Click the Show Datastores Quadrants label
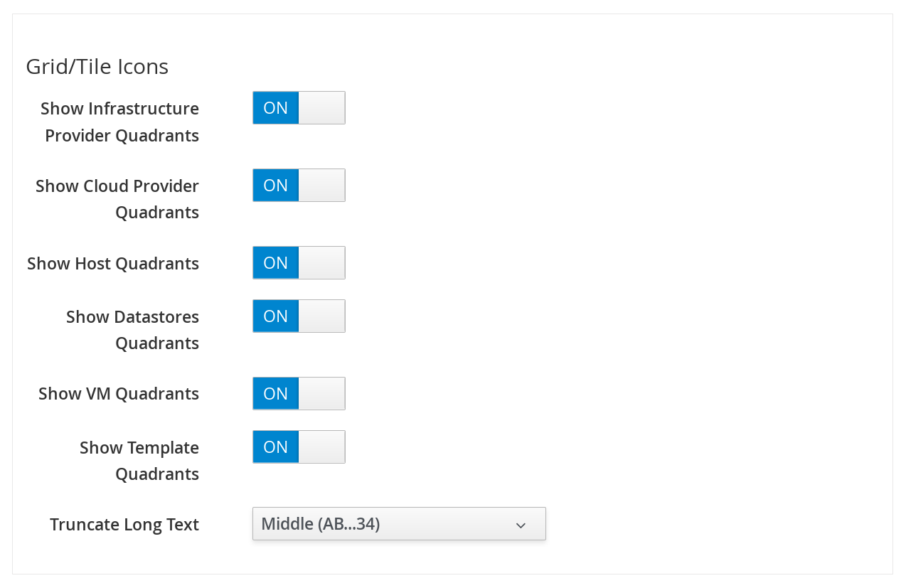 pos(133,330)
